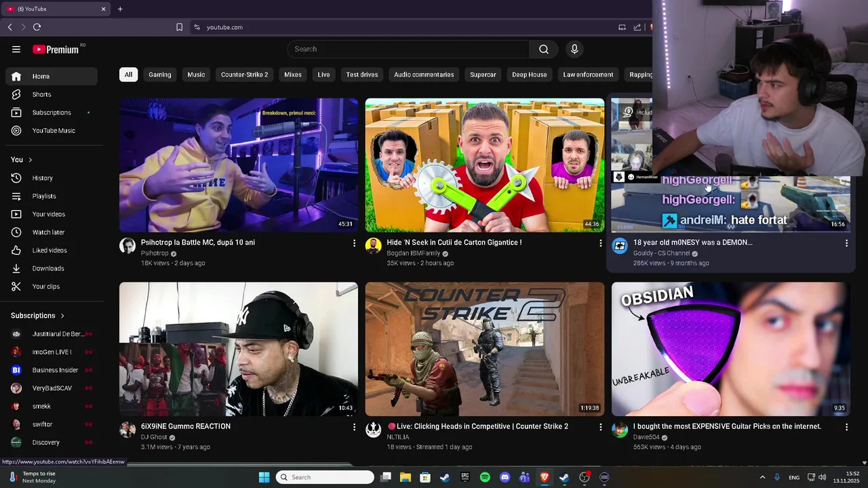Select the Mixes filter chip
Screen dimensions: 868x488
293,75
